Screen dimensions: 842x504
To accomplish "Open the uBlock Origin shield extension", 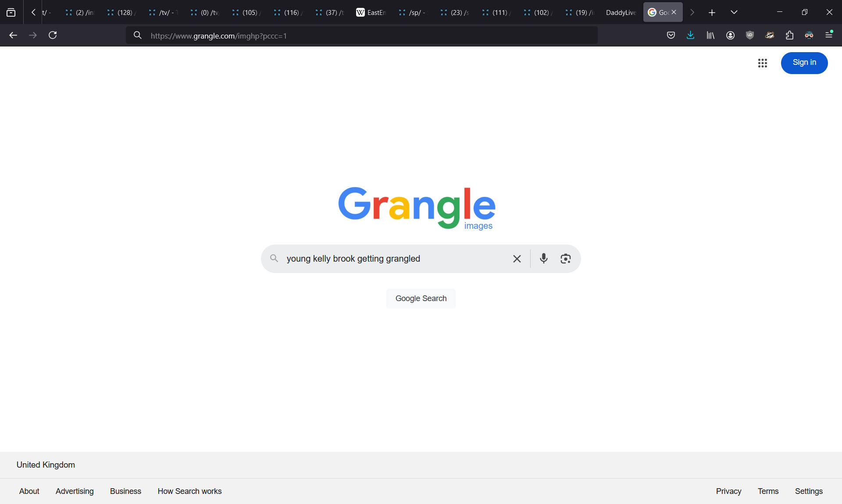I will coord(750,35).
